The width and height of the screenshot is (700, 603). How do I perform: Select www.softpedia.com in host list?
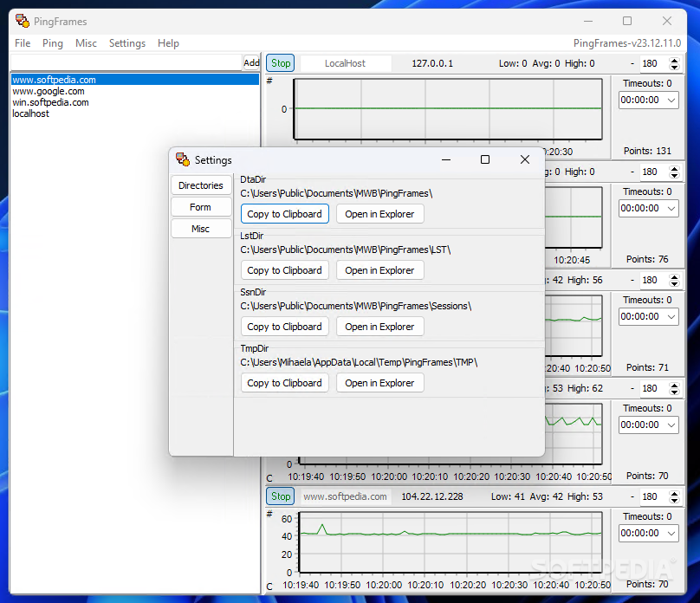click(x=134, y=80)
